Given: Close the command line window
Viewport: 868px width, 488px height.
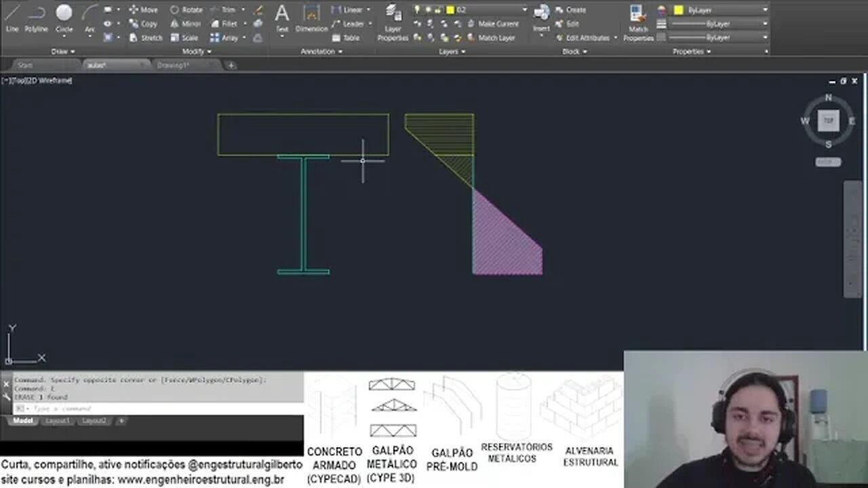Looking at the screenshot, I should (5, 384).
